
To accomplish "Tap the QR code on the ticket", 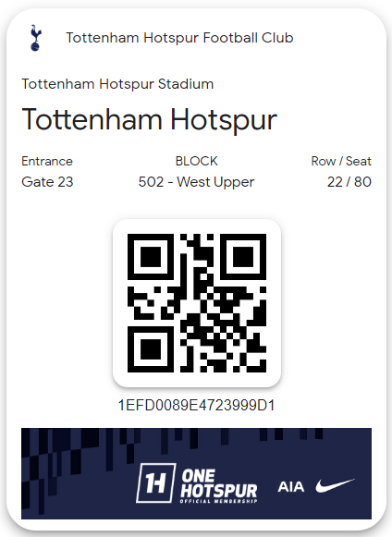I will (x=197, y=303).
